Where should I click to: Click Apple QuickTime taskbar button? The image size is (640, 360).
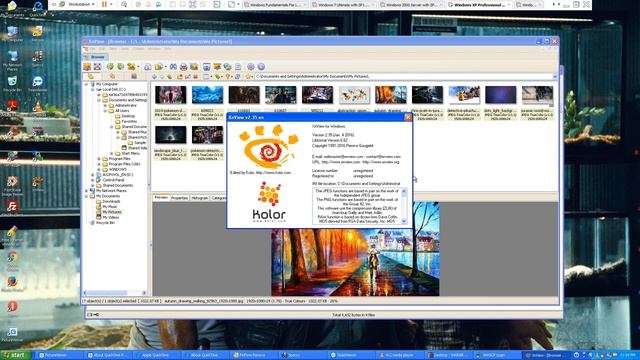(x=156, y=355)
